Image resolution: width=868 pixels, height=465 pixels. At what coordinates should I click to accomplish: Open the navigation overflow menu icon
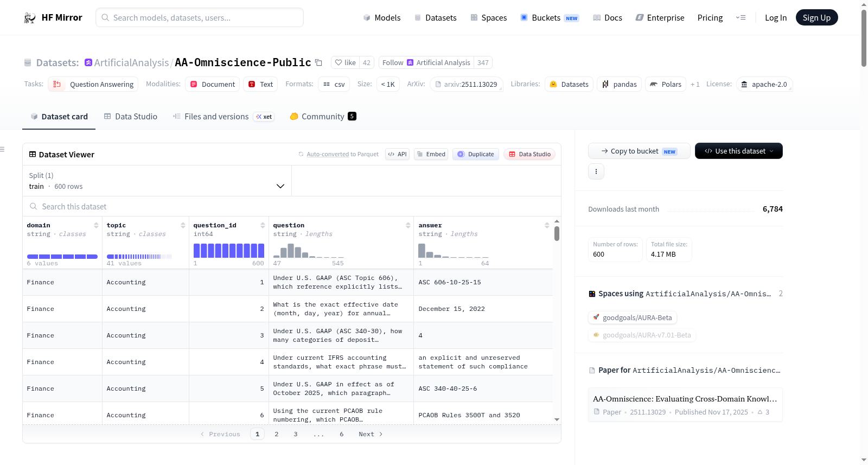click(741, 17)
